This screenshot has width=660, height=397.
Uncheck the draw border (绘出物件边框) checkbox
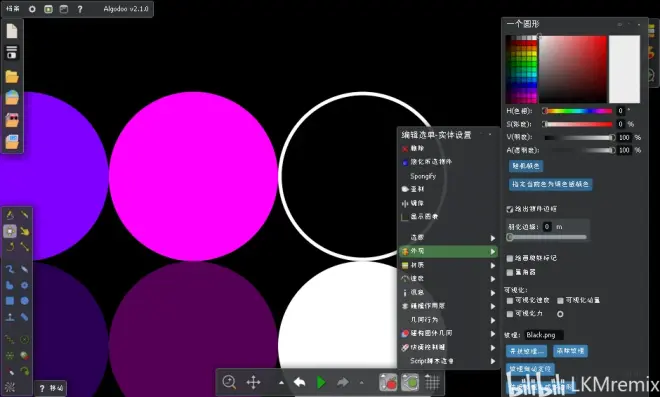pos(509,209)
